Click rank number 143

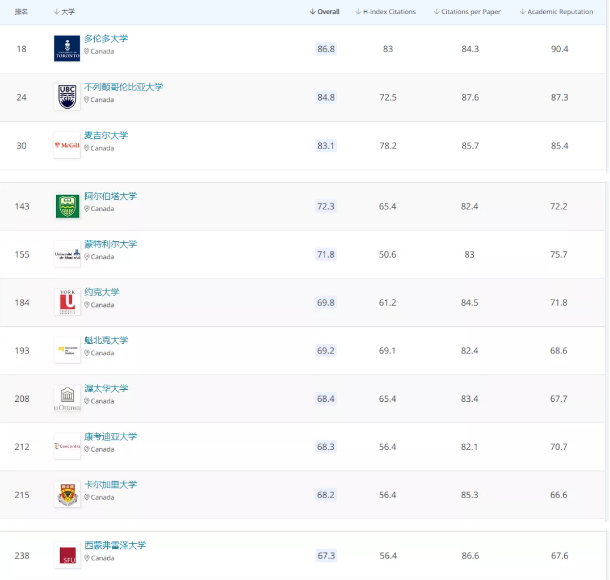coord(22,206)
